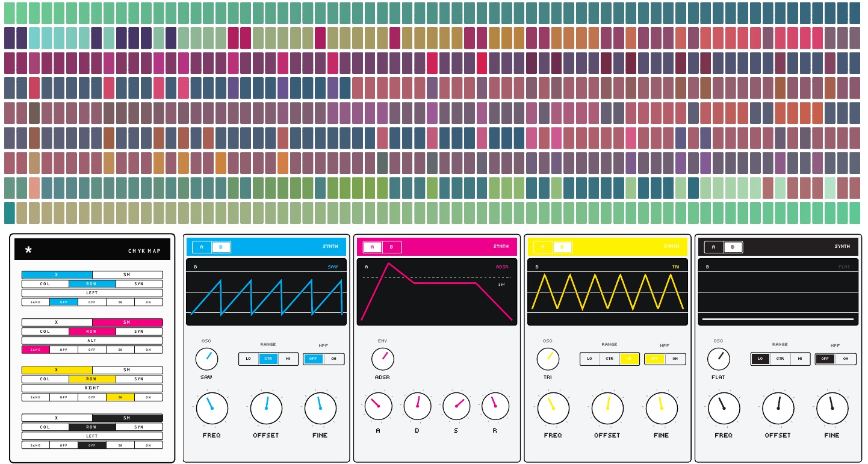Image resolution: width=868 pixels, height=464 pixels.
Task: Click the asterisk logo in CMYK MAP header
Action: point(28,250)
